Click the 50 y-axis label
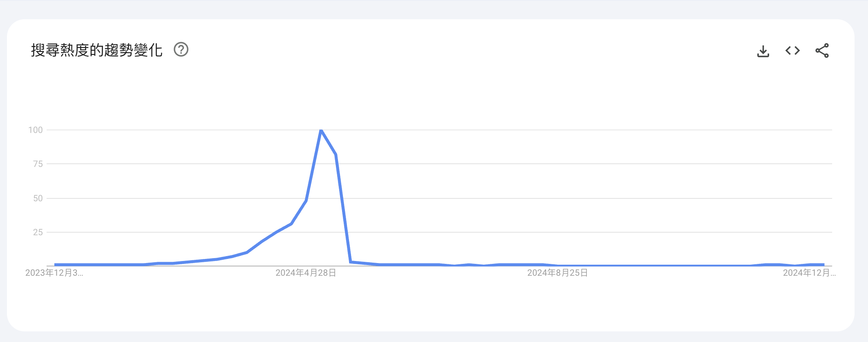This screenshot has height=342, width=868. pos(38,198)
